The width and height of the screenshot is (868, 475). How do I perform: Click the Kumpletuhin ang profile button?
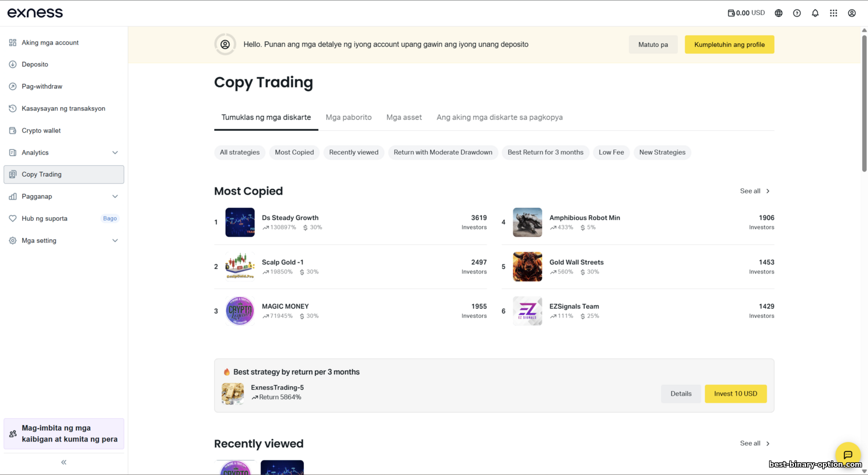(x=729, y=45)
